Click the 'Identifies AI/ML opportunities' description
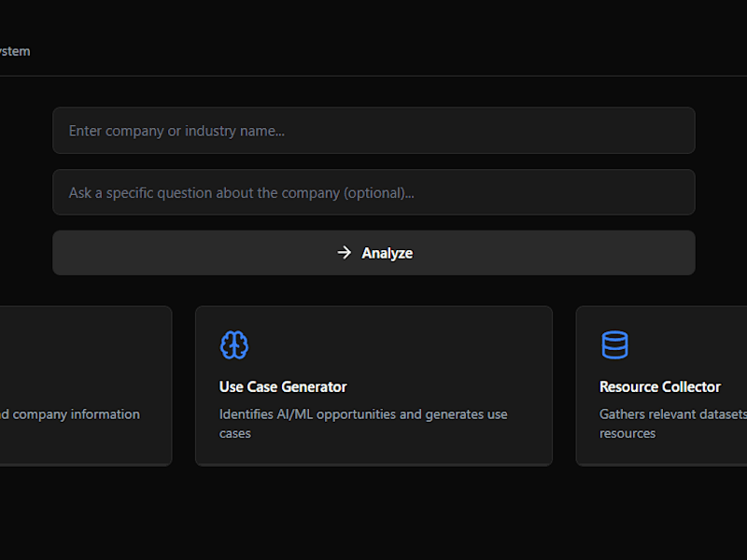Screen dimensions: 747x560 click(x=363, y=424)
